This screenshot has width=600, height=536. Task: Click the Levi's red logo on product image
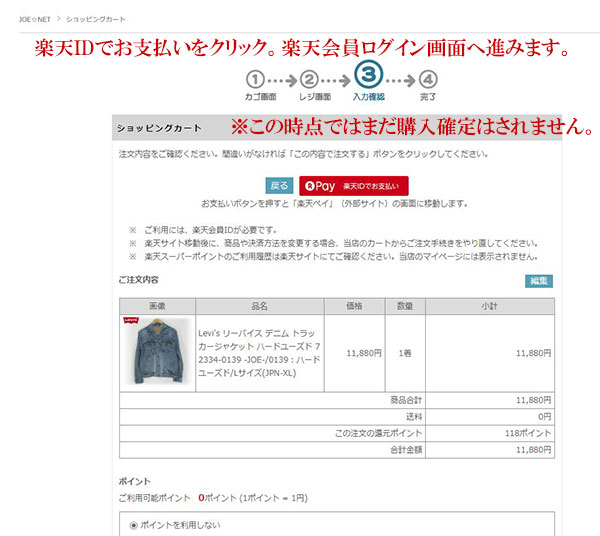[x=130, y=321]
